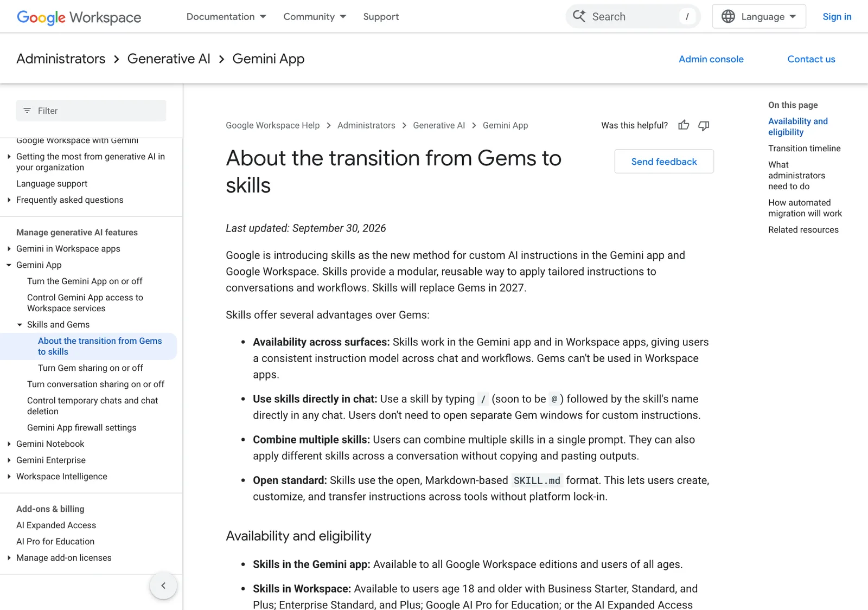This screenshot has width=868, height=610.
Task: Click the thumbs down icon
Action: tap(704, 125)
